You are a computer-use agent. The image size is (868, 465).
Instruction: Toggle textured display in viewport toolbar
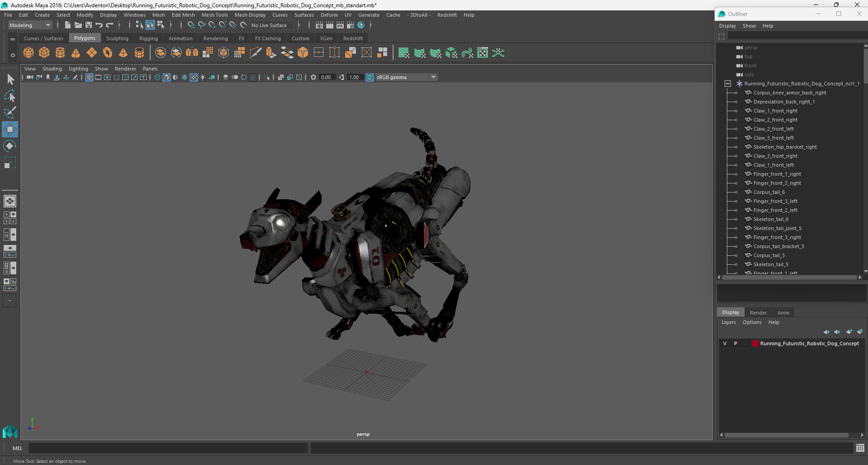[x=194, y=77]
